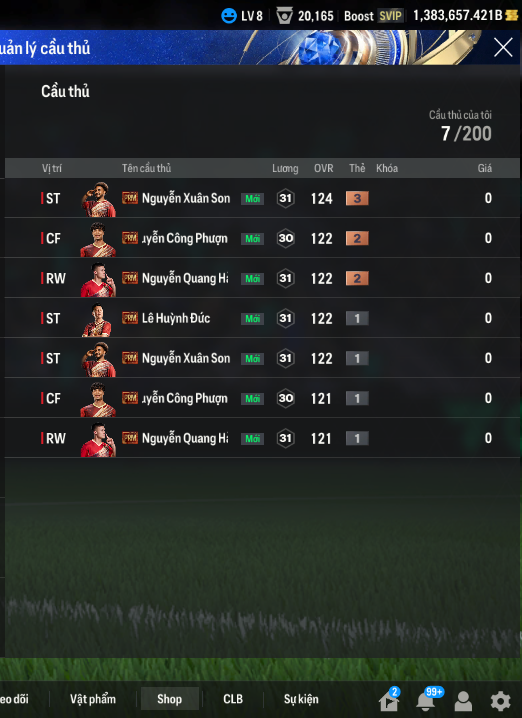Click the Lê Huỳnh Đức player portrait
Screen dimensions: 522x718
[97, 319]
